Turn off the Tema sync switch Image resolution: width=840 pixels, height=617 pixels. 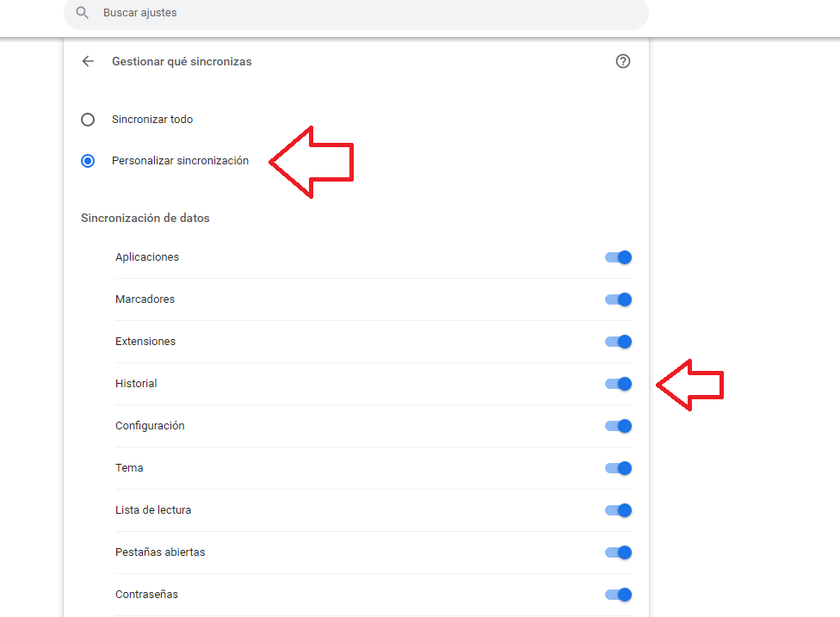(x=618, y=468)
